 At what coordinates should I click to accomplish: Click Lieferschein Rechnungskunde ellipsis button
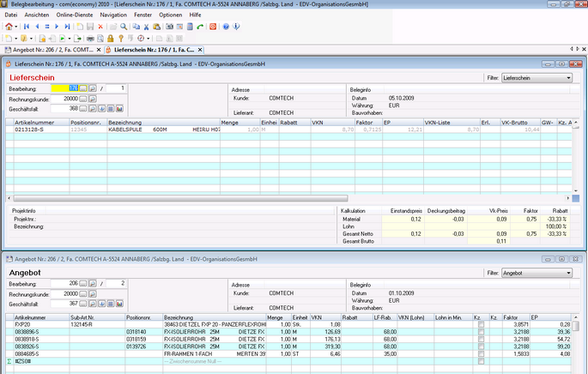click(x=83, y=99)
